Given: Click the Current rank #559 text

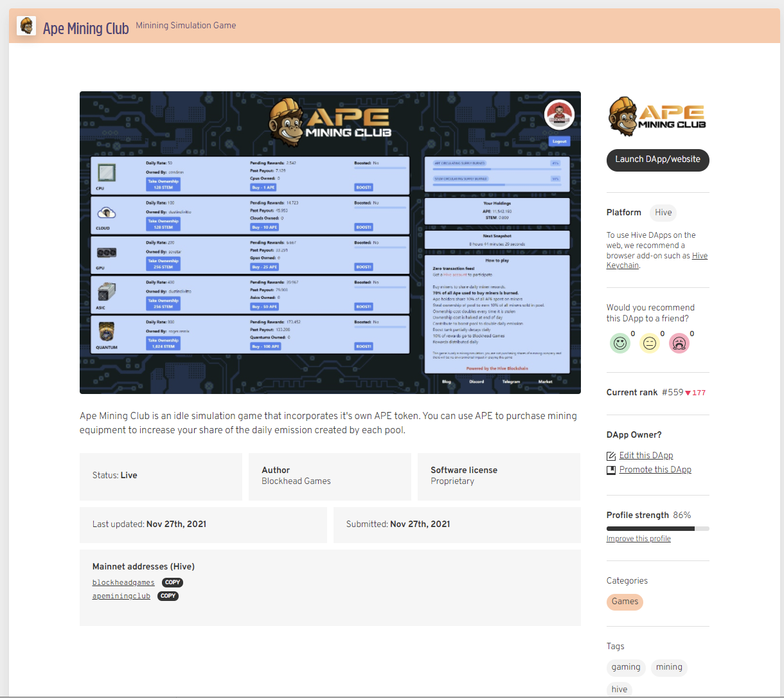Looking at the screenshot, I should click(x=645, y=392).
